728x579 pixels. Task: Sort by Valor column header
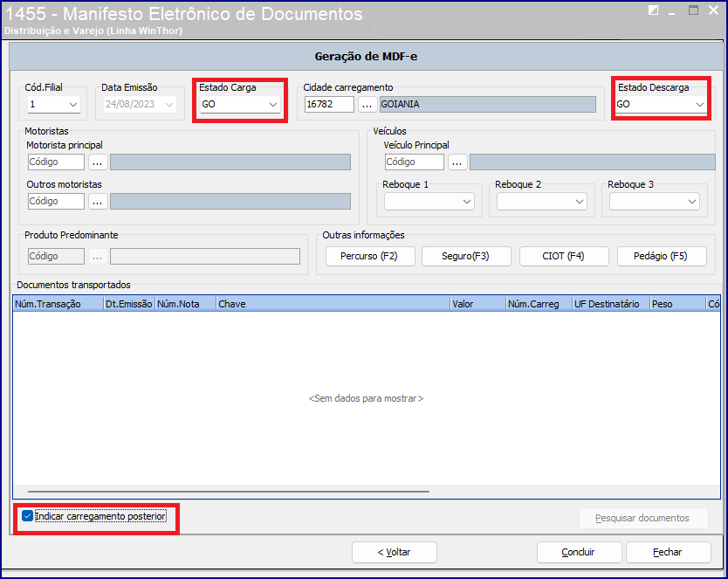coord(478,304)
